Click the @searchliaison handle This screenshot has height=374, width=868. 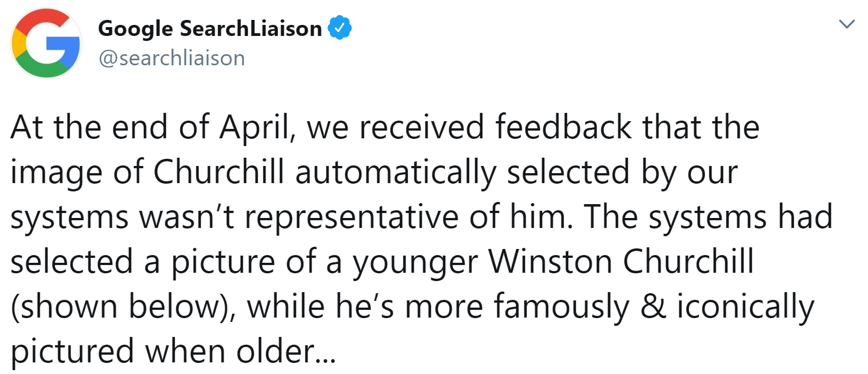tap(171, 58)
